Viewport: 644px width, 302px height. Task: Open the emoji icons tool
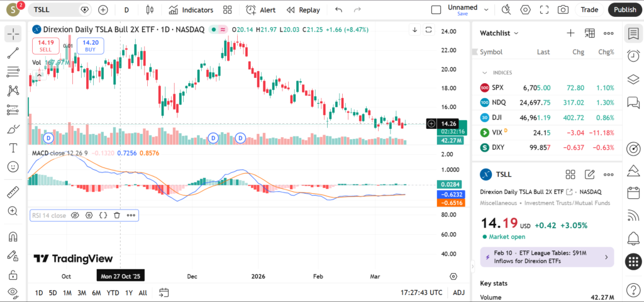point(13,167)
